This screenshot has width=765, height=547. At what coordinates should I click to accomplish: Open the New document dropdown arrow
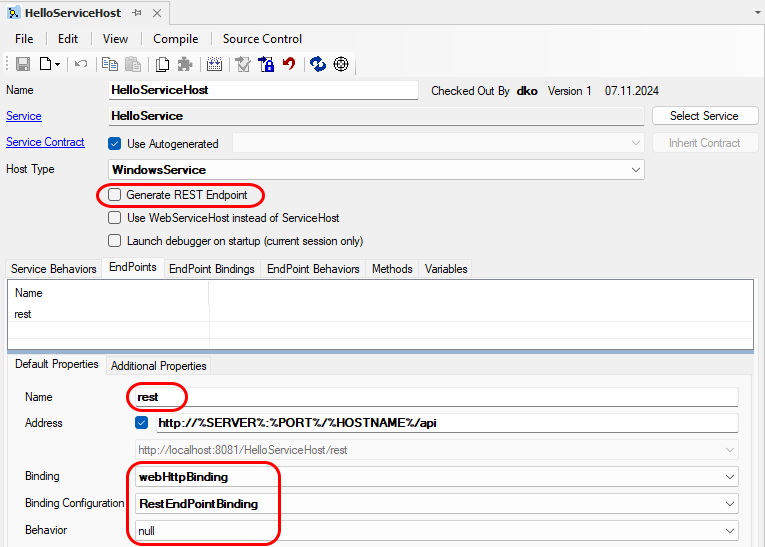coord(57,64)
